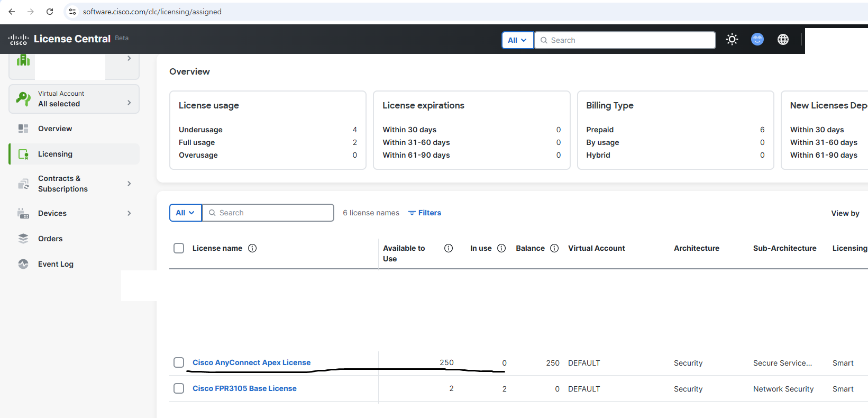Show info for License name column
Image resolution: width=868 pixels, height=418 pixels.
tap(252, 248)
